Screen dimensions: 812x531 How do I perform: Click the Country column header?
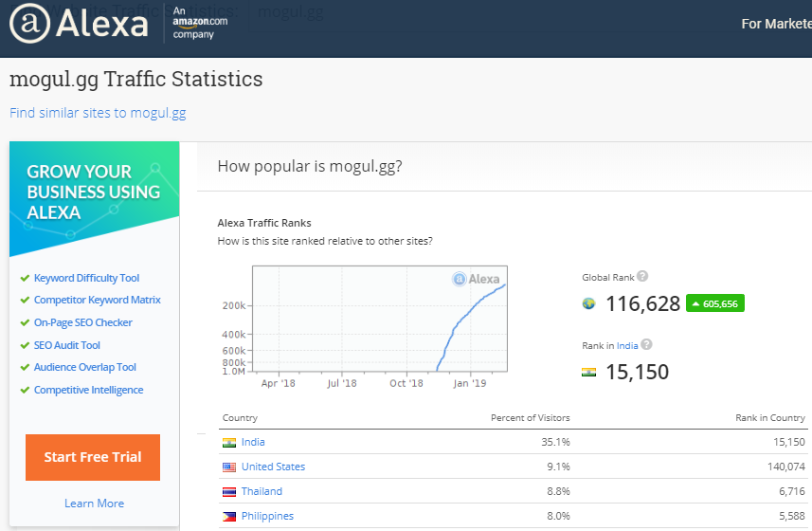coord(240,418)
